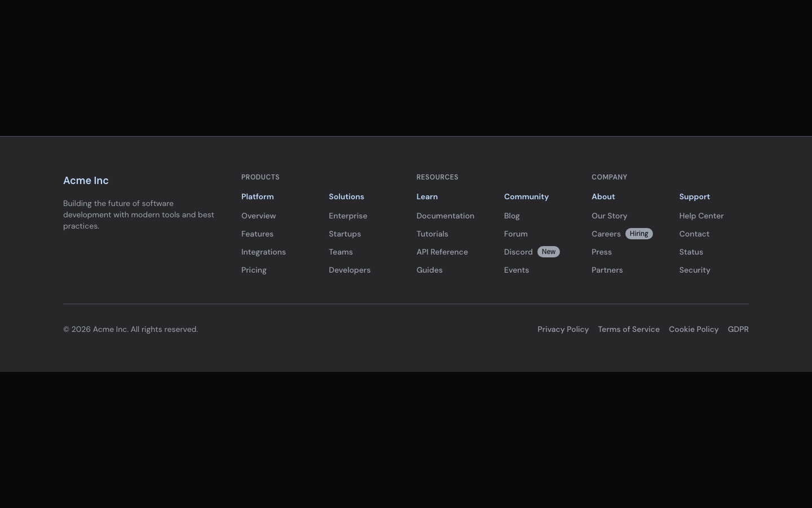The width and height of the screenshot is (812, 508).
Task: Open the Features link
Action: [x=257, y=234]
